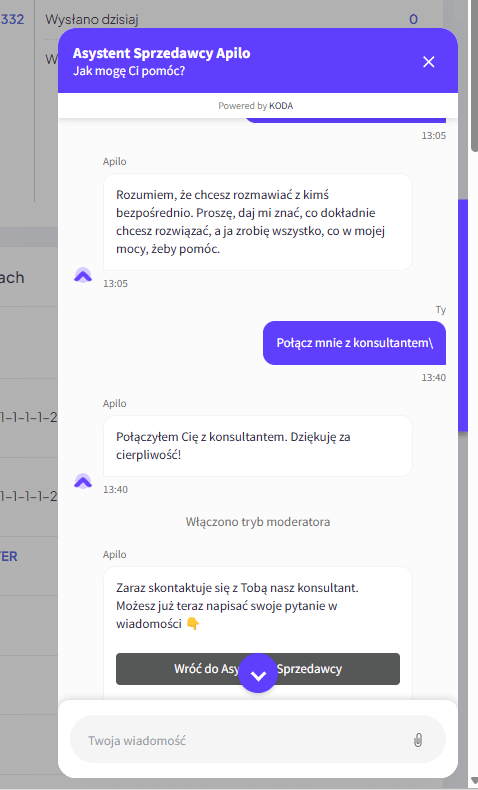The image size is (478, 790).
Task: Close the Asystent Sprzedawcy Apilo chat
Action: 429,62
